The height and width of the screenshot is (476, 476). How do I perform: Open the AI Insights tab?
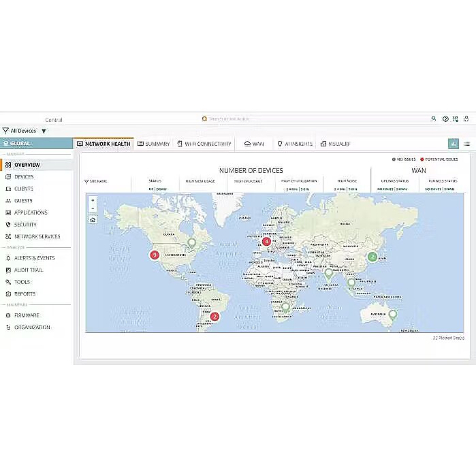(x=295, y=144)
